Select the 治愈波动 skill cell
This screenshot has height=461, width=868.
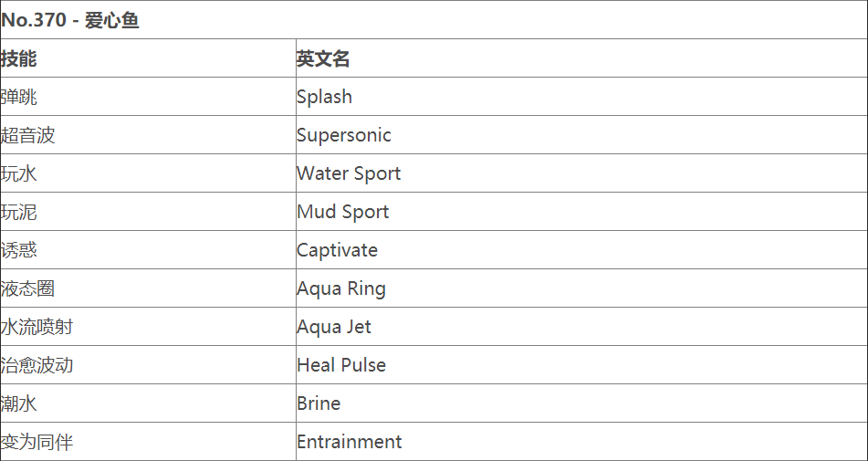tap(37, 365)
